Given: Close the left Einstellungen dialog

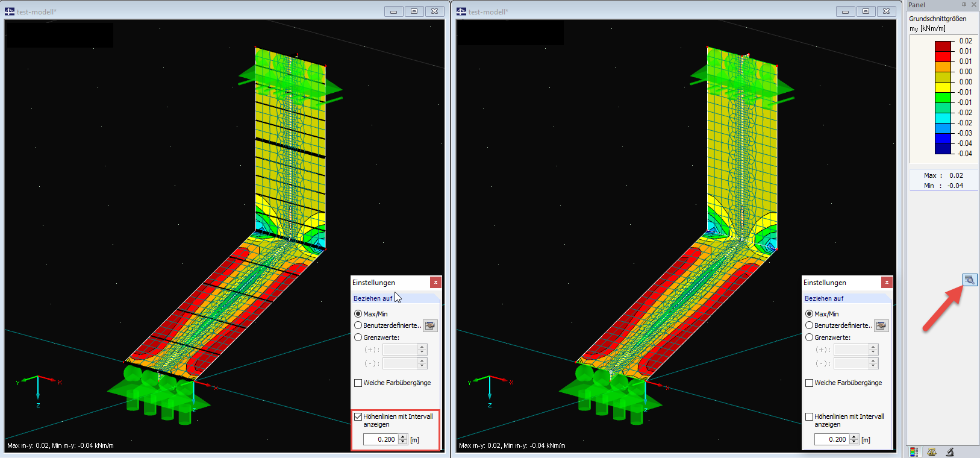Looking at the screenshot, I should point(435,282).
